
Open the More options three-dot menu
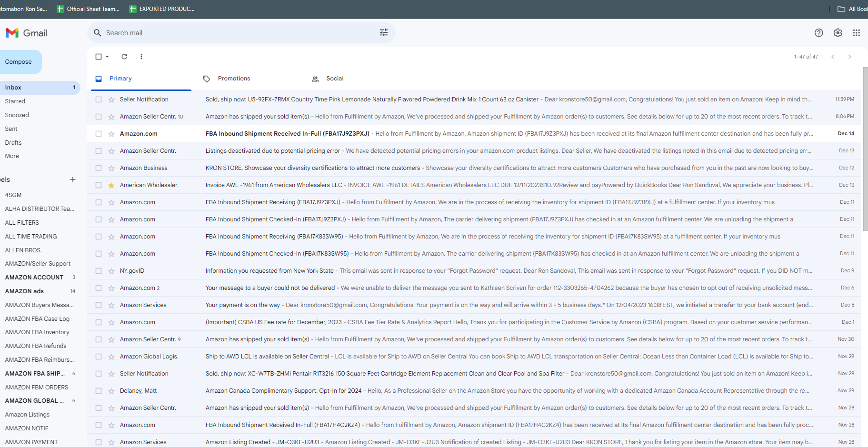[141, 57]
